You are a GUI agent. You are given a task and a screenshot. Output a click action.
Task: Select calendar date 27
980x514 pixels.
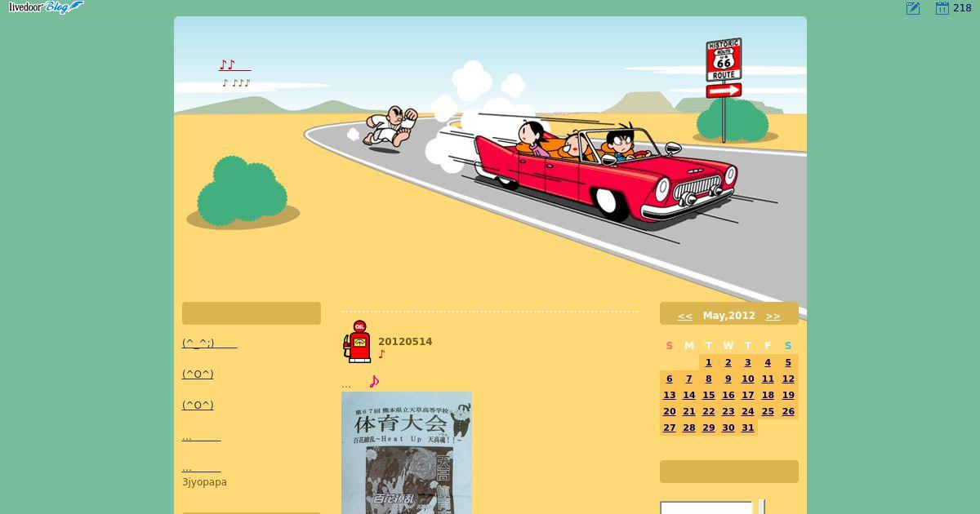pos(669,428)
